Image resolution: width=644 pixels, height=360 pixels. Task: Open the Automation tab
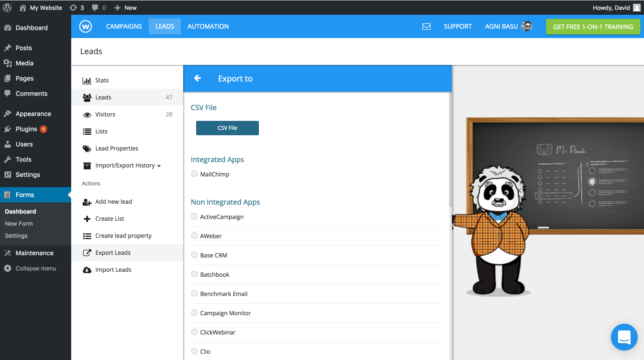tap(208, 26)
